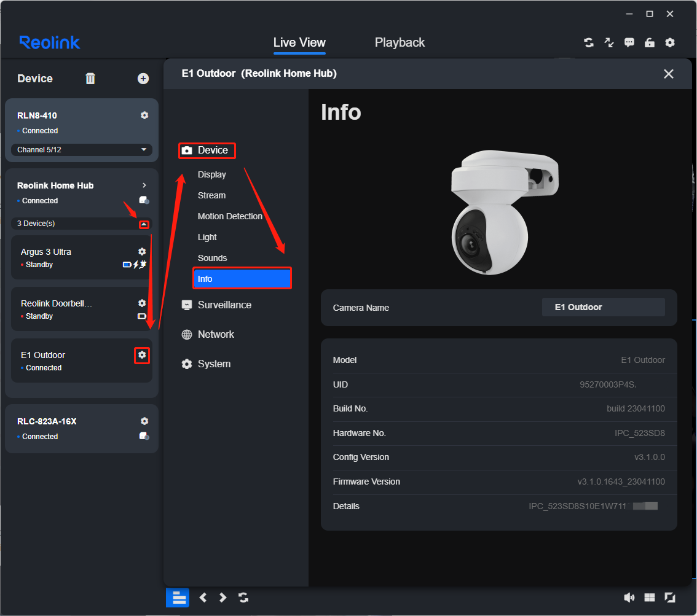Collapse the Device settings section

tap(207, 150)
